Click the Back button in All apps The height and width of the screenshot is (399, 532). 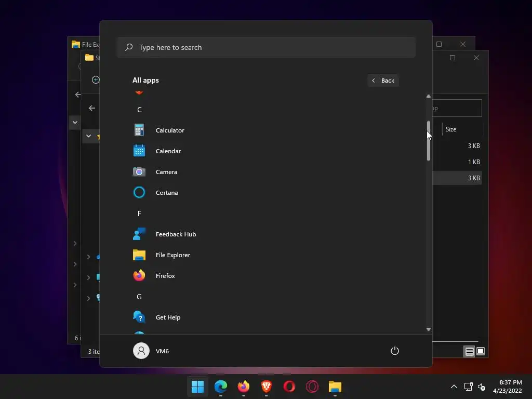(383, 81)
